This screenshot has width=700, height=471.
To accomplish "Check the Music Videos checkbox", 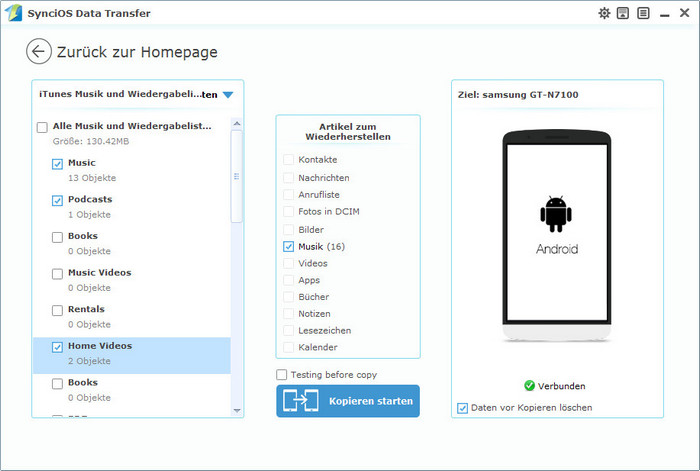I will click(x=57, y=274).
